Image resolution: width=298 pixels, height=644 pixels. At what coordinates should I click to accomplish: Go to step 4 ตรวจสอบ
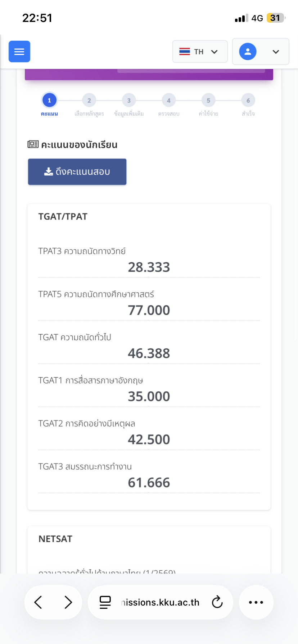tap(168, 101)
